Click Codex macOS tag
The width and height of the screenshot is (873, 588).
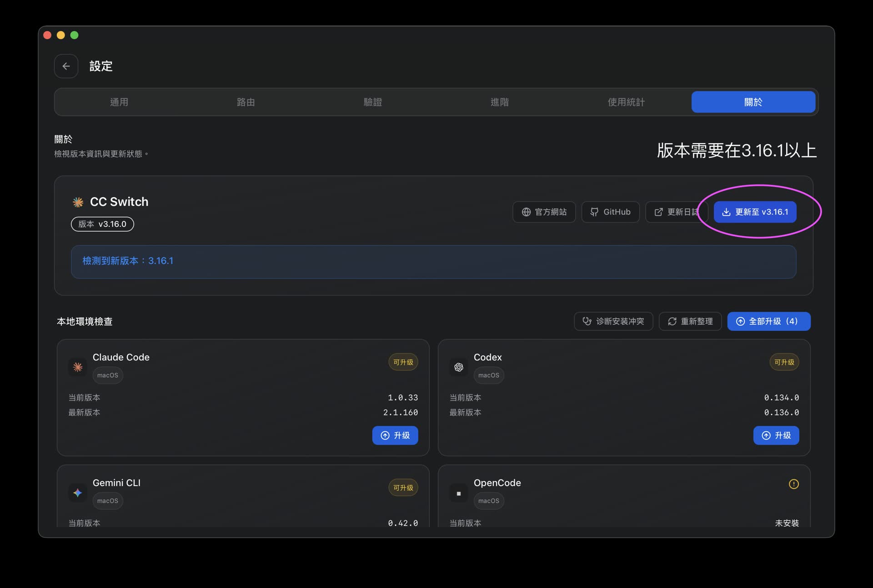pos(489,375)
